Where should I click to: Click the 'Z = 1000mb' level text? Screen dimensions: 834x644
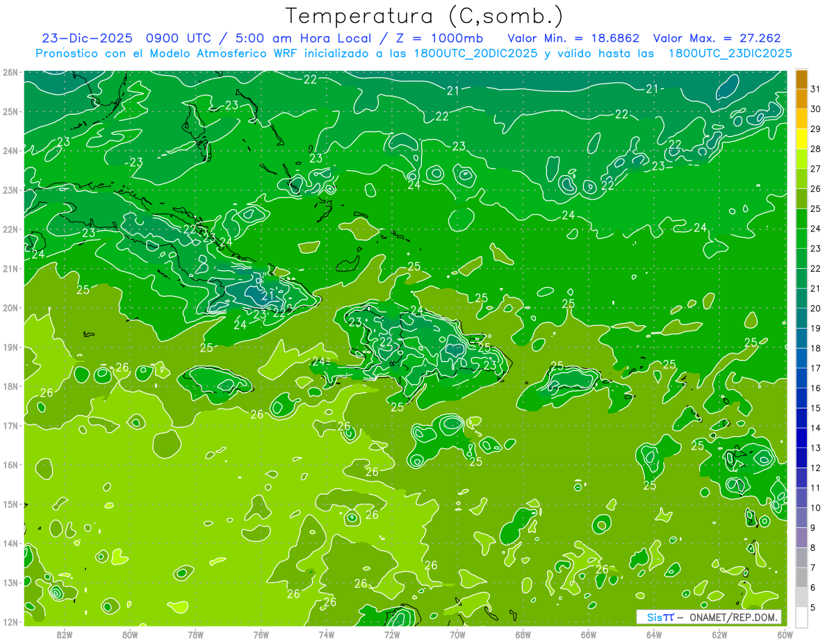pos(439,38)
